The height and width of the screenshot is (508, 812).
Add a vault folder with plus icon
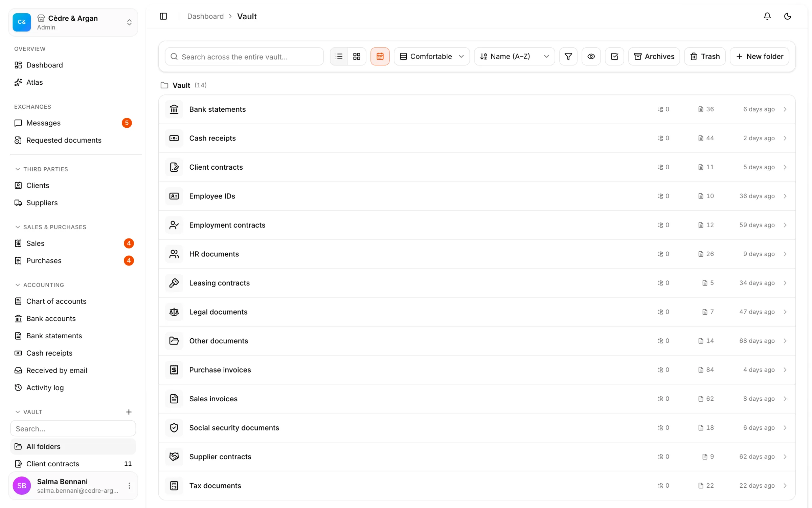point(129,412)
